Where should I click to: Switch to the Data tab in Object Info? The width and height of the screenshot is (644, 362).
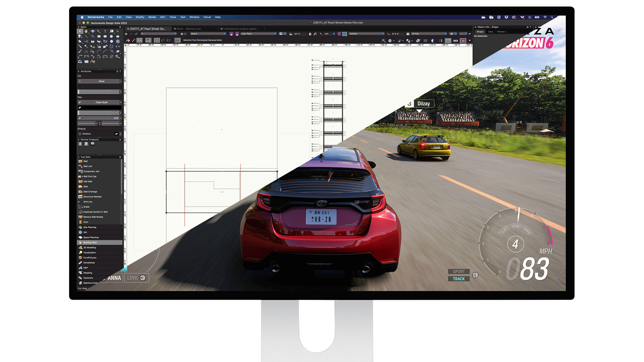point(490,32)
